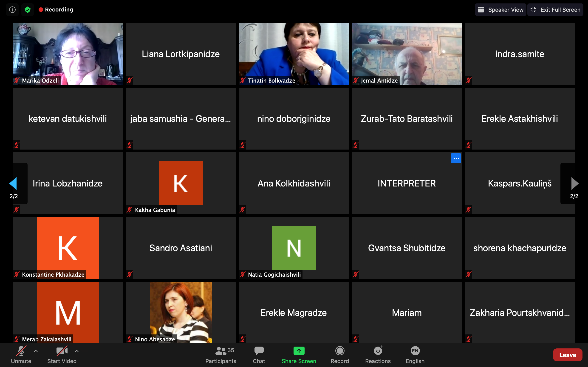This screenshot has width=588, height=367.
Task: Expand audio options arrow beside Unmute
Action: [x=36, y=351]
